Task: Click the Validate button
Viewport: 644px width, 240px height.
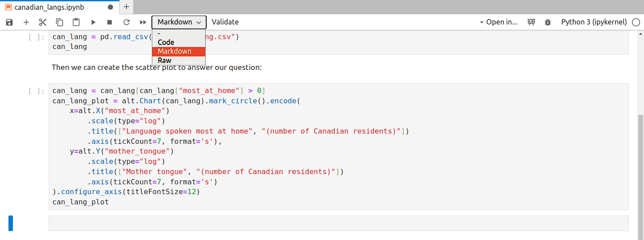Action: coord(225,22)
